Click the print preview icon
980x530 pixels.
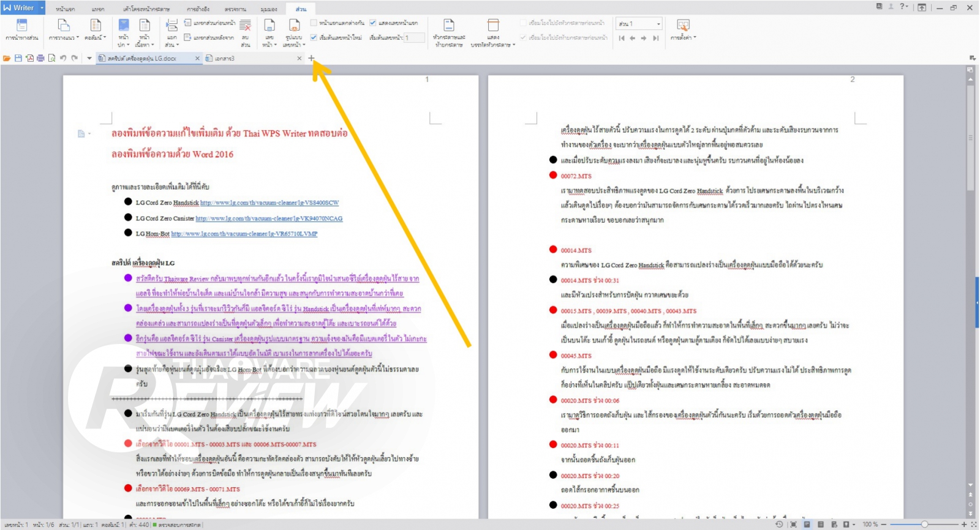[x=51, y=58]
